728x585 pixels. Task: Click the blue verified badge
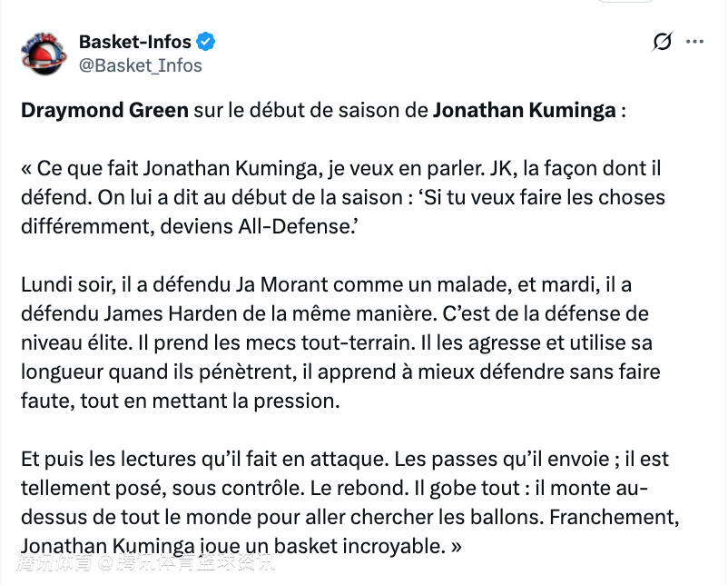point(207,42)
